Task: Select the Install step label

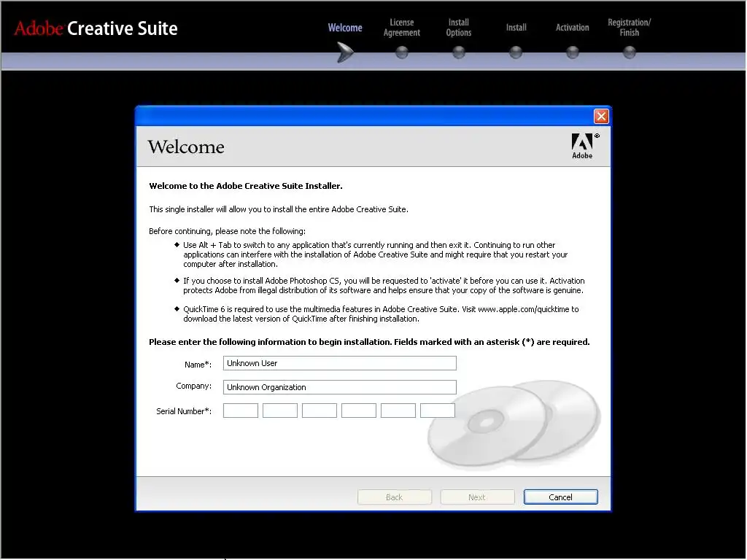Action: point(516,28)
